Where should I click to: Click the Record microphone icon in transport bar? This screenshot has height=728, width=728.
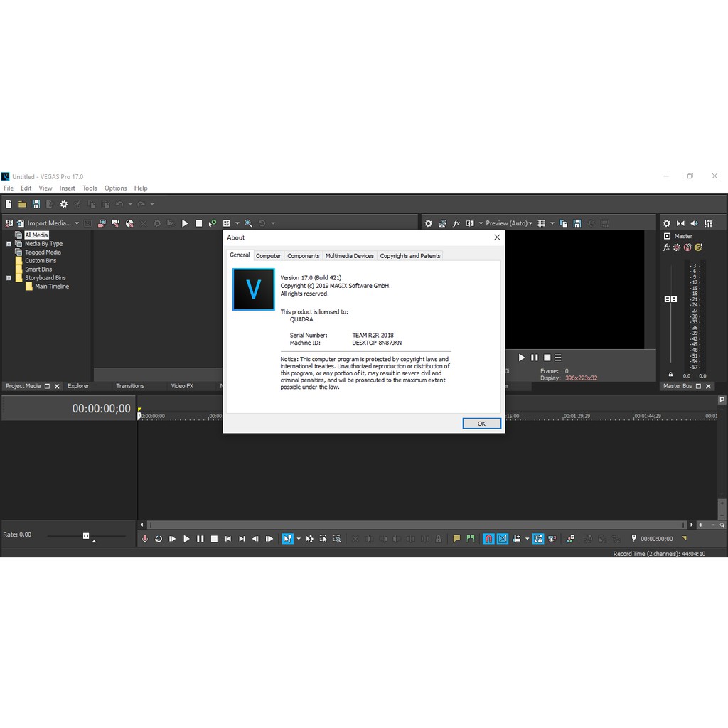coord(145,539)
